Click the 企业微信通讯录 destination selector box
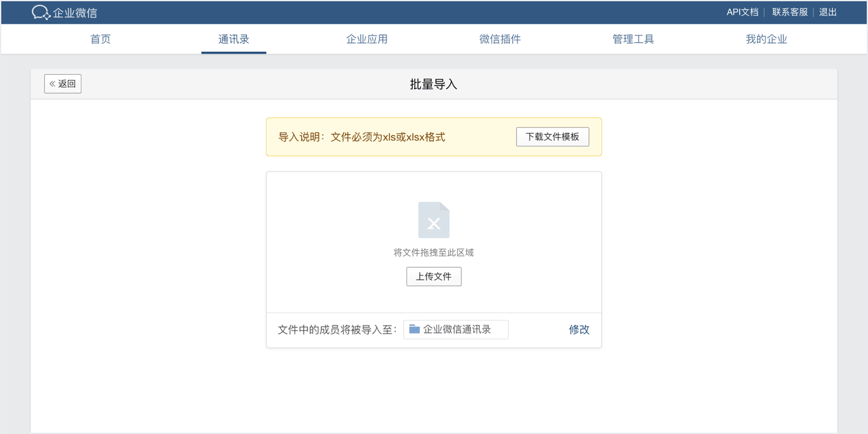The width and height of the screenshot is (868, 434). 456,329
